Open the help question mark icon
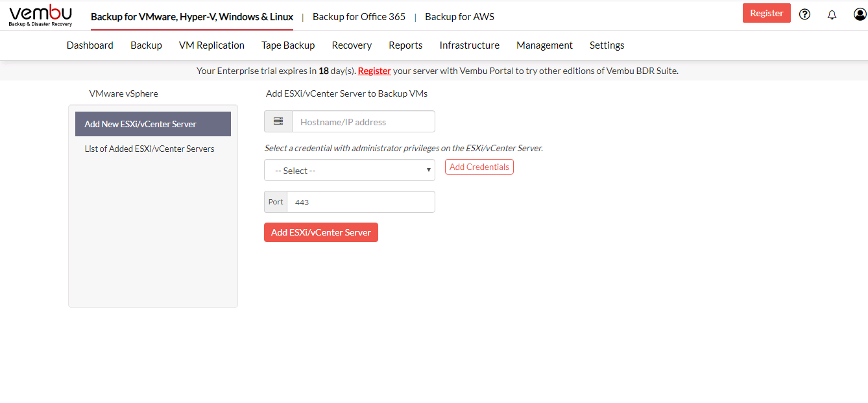This screenshot has height=403, width=868. 804,14
